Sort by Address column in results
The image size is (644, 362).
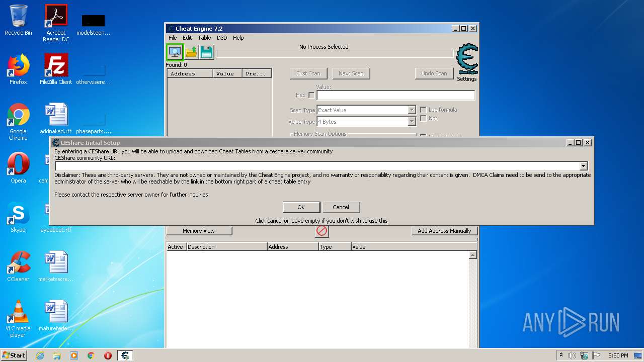(190, 73)
